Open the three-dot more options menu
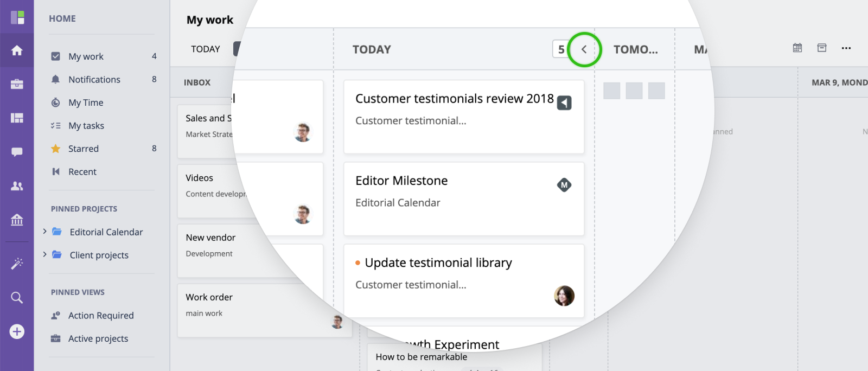Image resolution: width=868 pixels, height=371 pixels. 846,48
